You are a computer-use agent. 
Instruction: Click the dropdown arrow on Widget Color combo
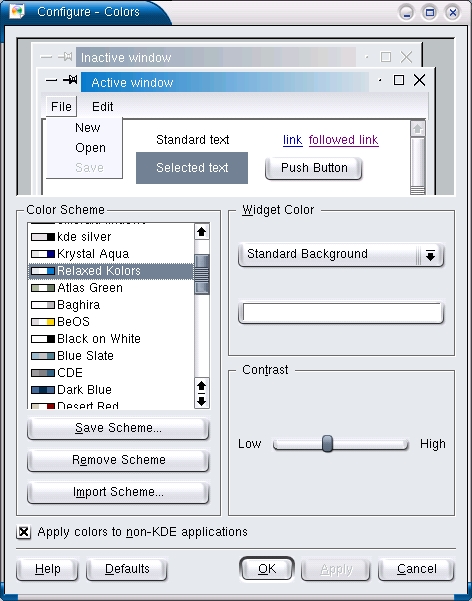coord(430,255)
